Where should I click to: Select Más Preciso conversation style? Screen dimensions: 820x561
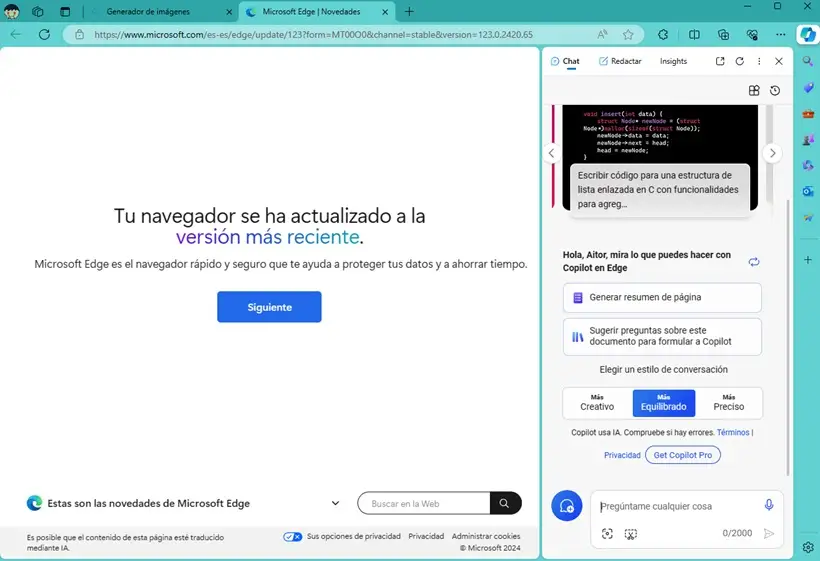point(728,403)
